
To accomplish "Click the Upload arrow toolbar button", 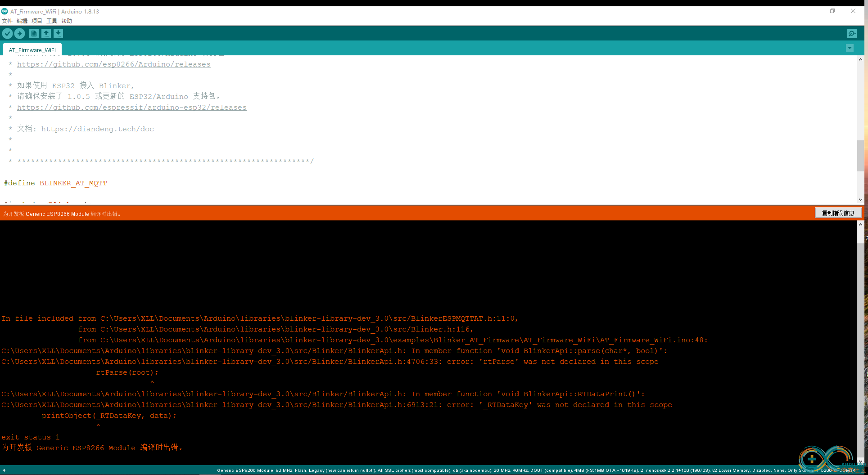I will [x=20, y=33].
